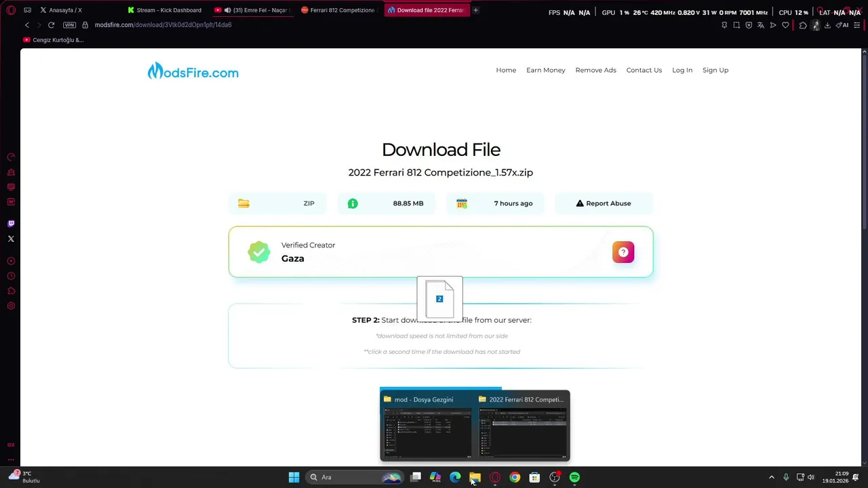Screen dimensions: 868x488
Task: Select the mod - Dosya Gezgini window preview
Action: pos(427,426)
